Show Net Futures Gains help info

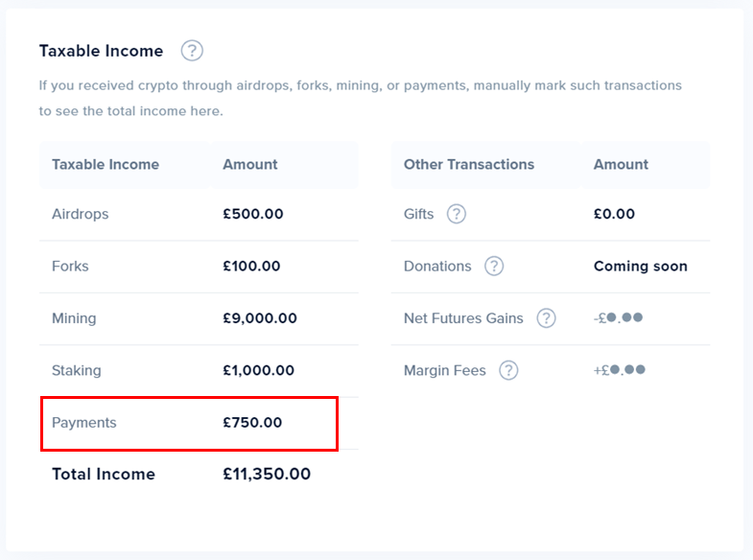(x=546, y=318)
